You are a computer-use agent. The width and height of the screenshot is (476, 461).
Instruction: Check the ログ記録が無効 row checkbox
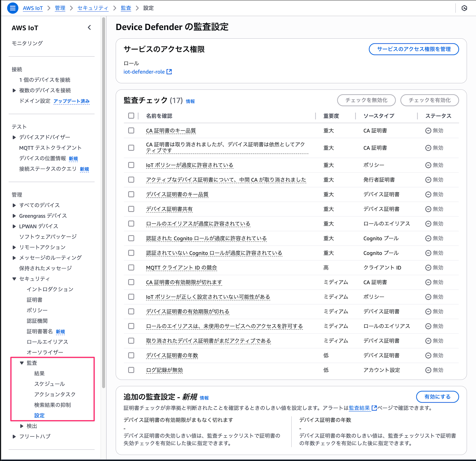click(131, 370)
